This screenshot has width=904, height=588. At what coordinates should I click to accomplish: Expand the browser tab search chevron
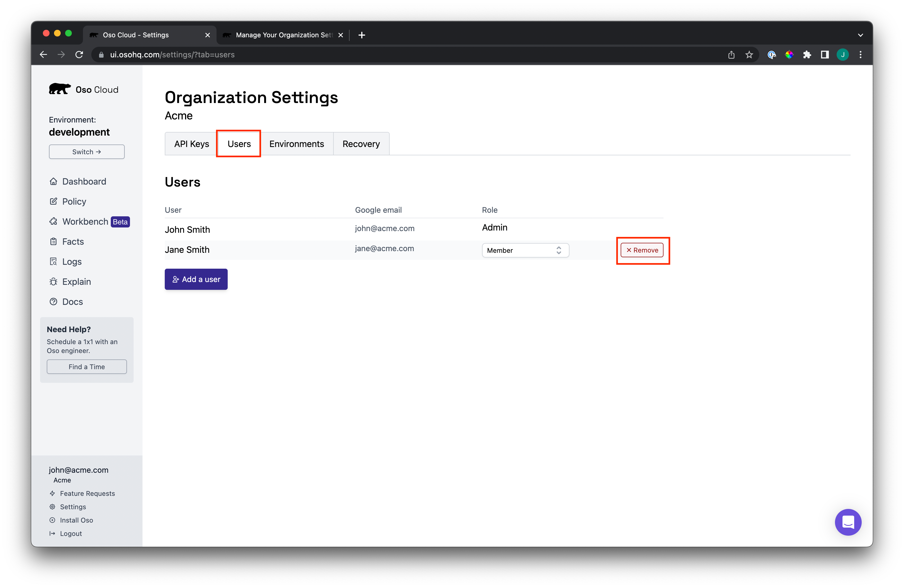point(860,35)
